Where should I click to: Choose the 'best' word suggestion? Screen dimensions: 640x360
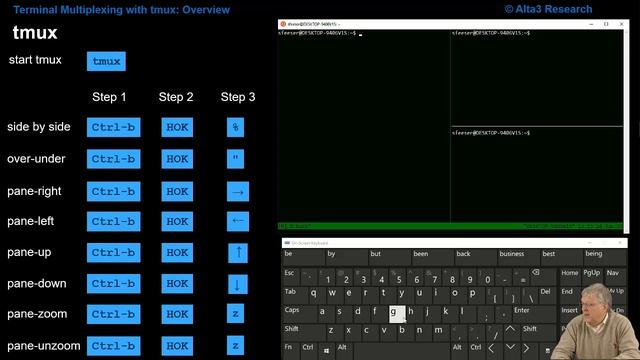[562, 257]
